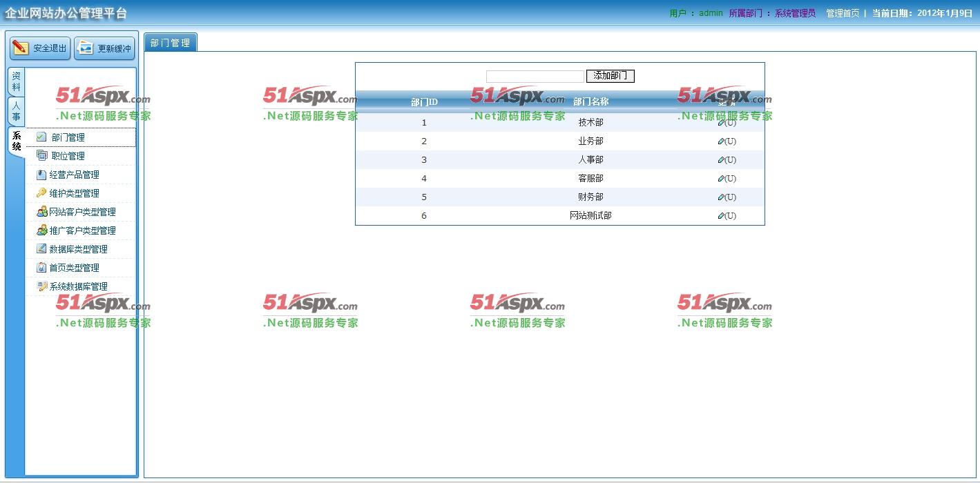Click the 经营产品管理 sidebar icon
This screenshot has width=980, height=483.
tap(41, 175)
